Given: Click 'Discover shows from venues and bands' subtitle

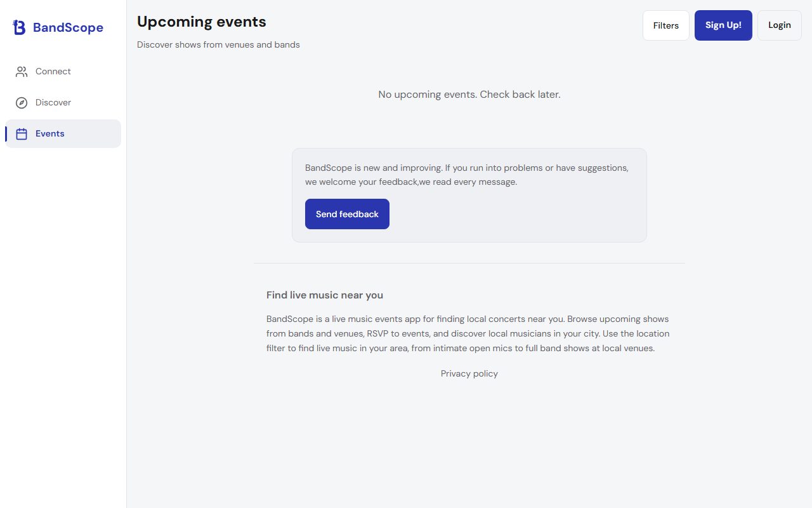Looking at the screenshot, I should pyautogui.click(x=218, y=44).
